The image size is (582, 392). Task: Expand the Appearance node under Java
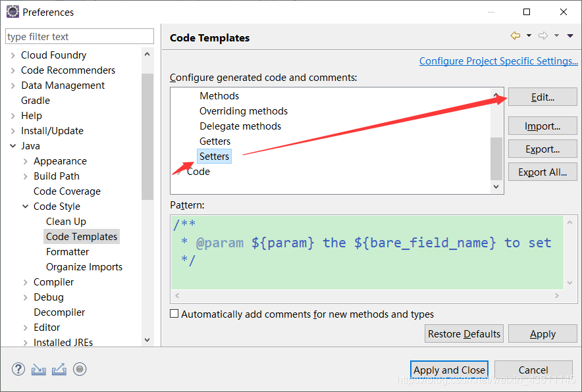26,161
